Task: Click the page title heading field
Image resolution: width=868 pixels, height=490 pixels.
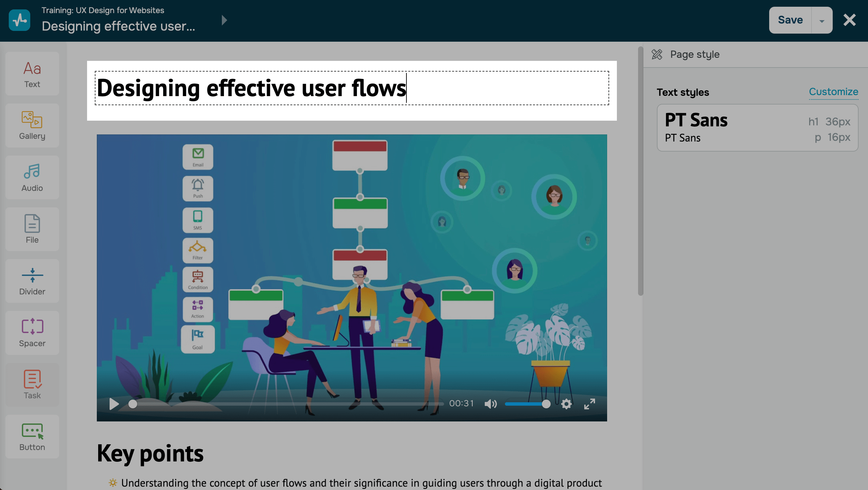Action: click(x=351, y=88)
